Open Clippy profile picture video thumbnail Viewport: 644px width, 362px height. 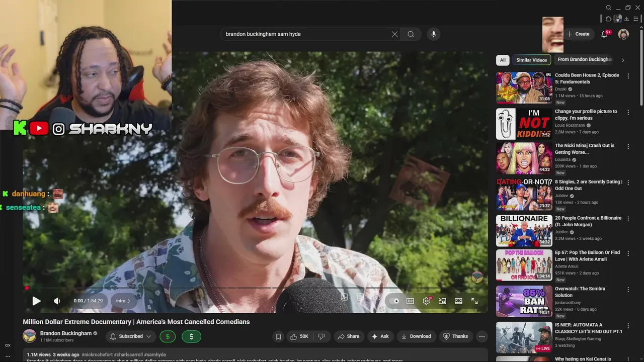point(524,124)
